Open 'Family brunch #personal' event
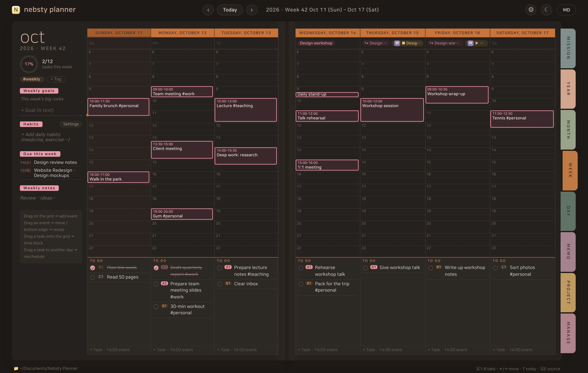 (x=118, y=107)
